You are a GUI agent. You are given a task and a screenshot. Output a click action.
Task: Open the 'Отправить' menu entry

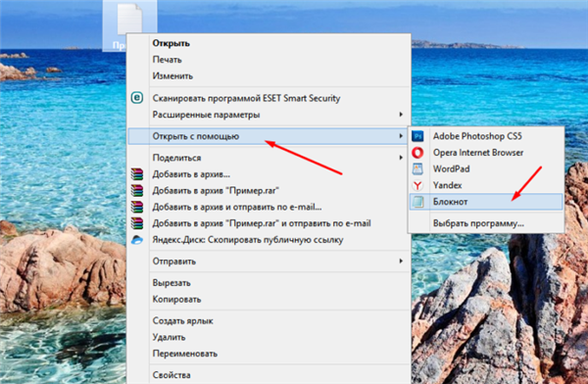coord(269,261)
